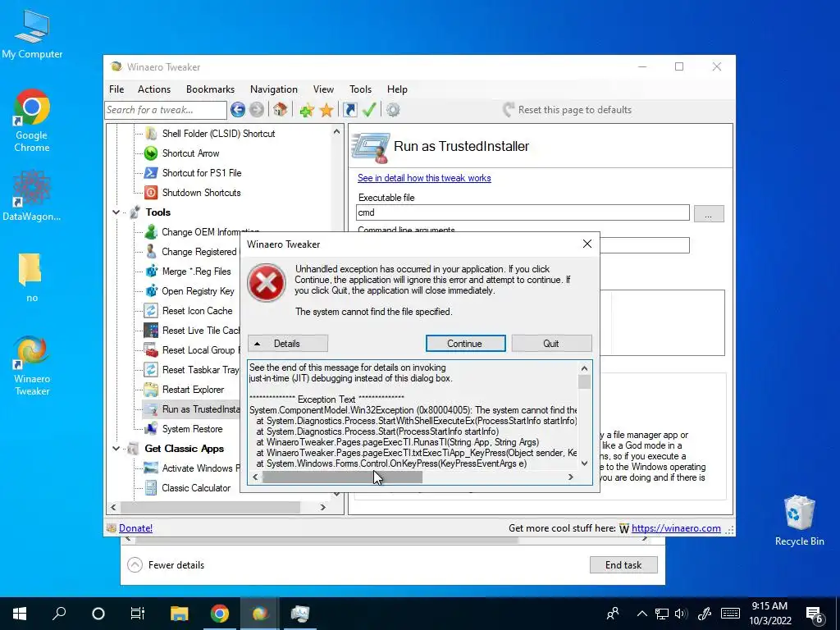Click the Executable file field containing cmd
840x630 pixels.
click(523, 212)
